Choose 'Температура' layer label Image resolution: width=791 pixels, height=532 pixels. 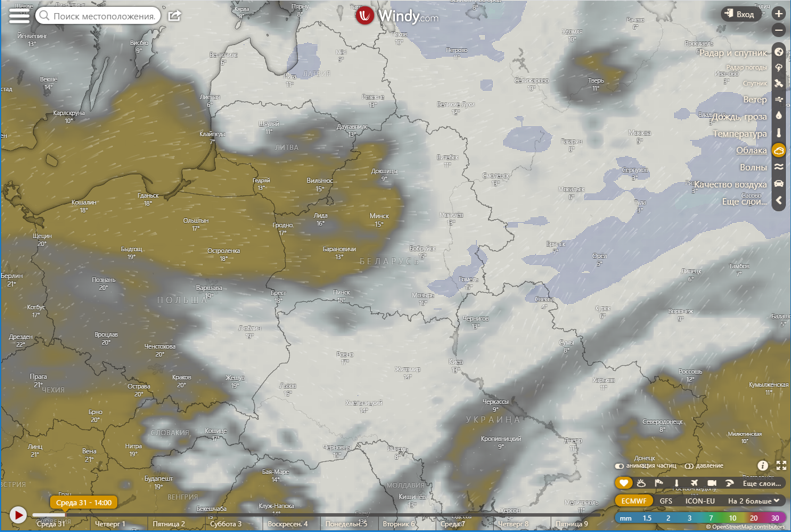click(x=740, y=133)
